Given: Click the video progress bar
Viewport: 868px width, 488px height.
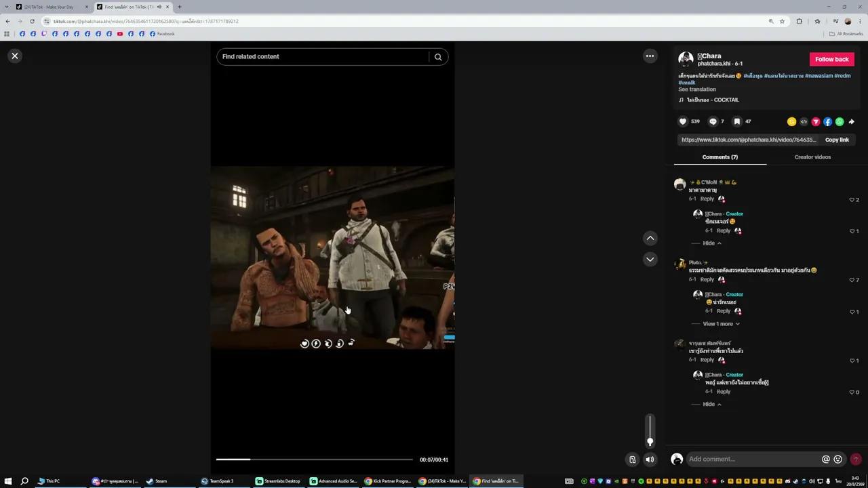Looking at the screenshot, I should click(314, 460).
